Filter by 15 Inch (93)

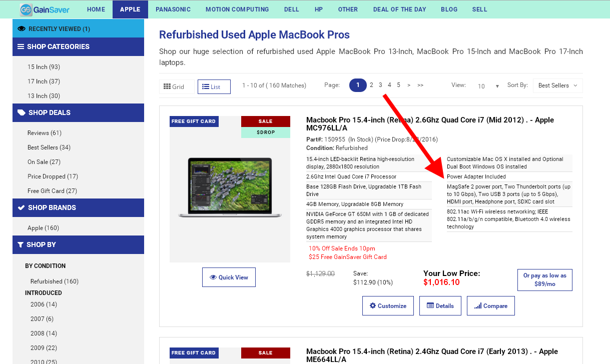tap(44, 67)
